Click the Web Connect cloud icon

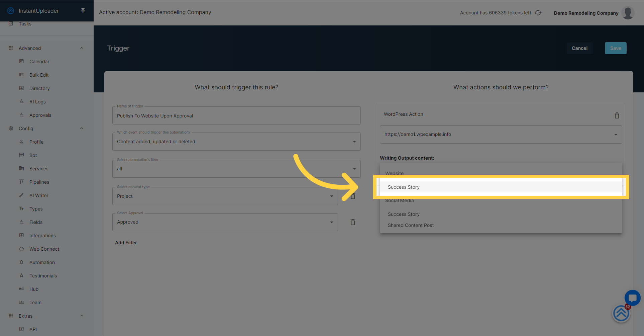tap(21, 249)
